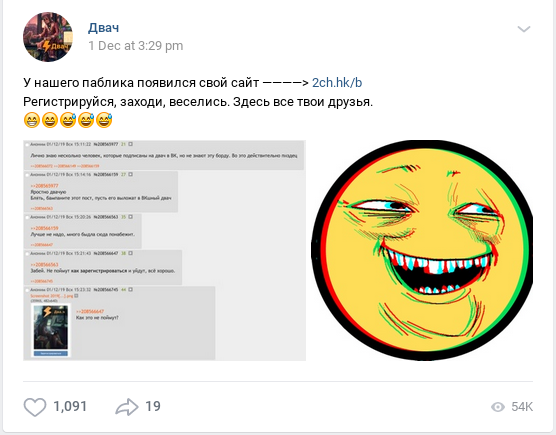Image resolution: width=556 pixels, height=435 pixels.
Task: Click the small attached thumbnail in the screenshot
Action: (51, 330)
